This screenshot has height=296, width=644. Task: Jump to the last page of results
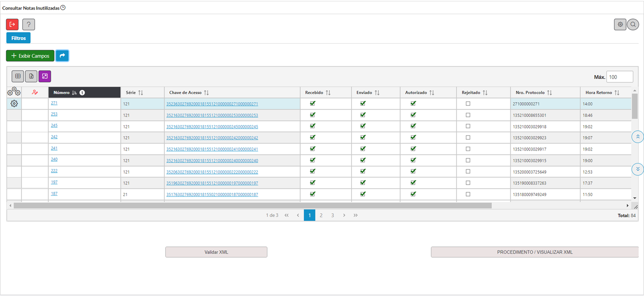355,215
